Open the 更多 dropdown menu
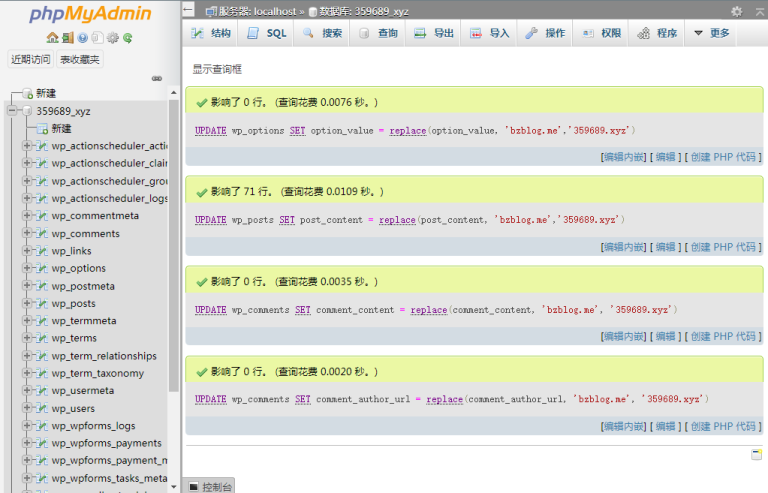 click(x=712, y=33)
